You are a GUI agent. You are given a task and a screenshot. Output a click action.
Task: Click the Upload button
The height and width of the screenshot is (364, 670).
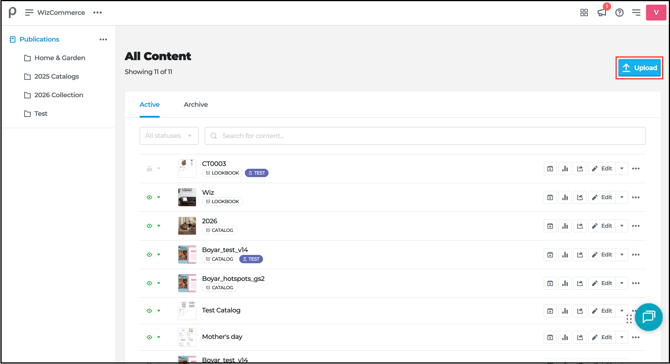pos(639,68)
